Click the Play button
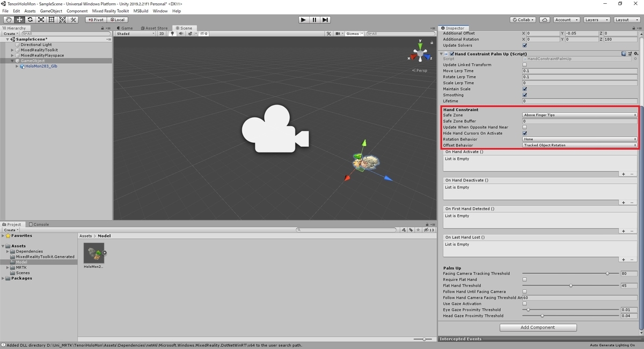The height and width of the screenshot is (349, 644). click(x=303, y=19)
